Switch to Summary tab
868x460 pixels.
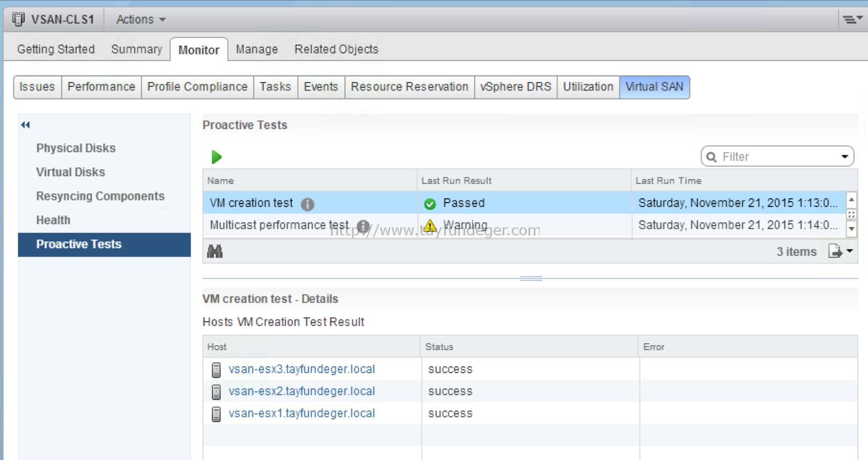coord(137,49)
